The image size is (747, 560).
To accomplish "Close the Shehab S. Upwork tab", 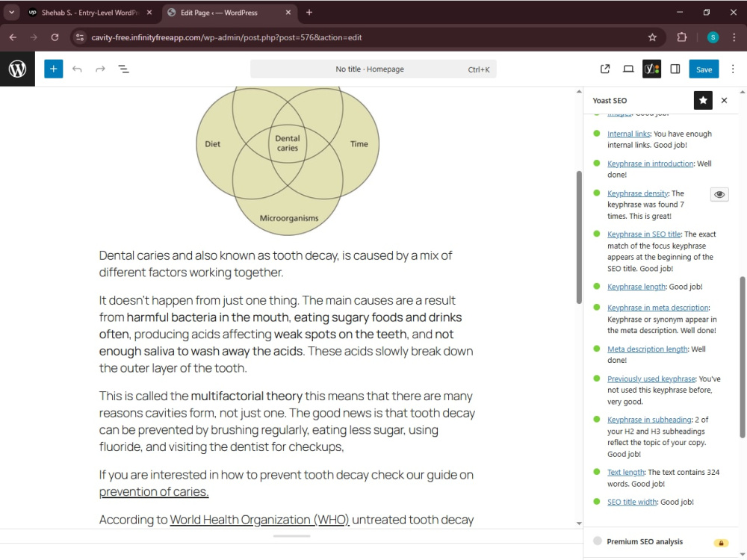I will click(x=149, y=13).
